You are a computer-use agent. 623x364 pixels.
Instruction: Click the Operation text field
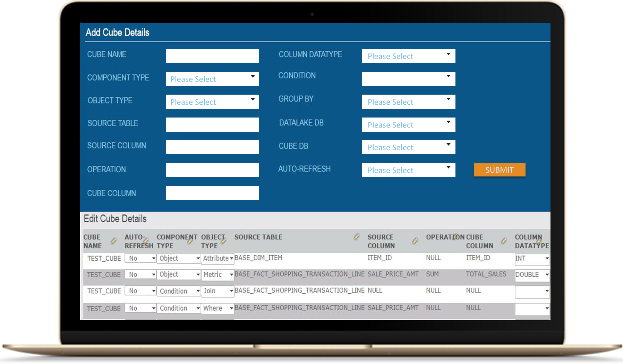pos(212,170)
